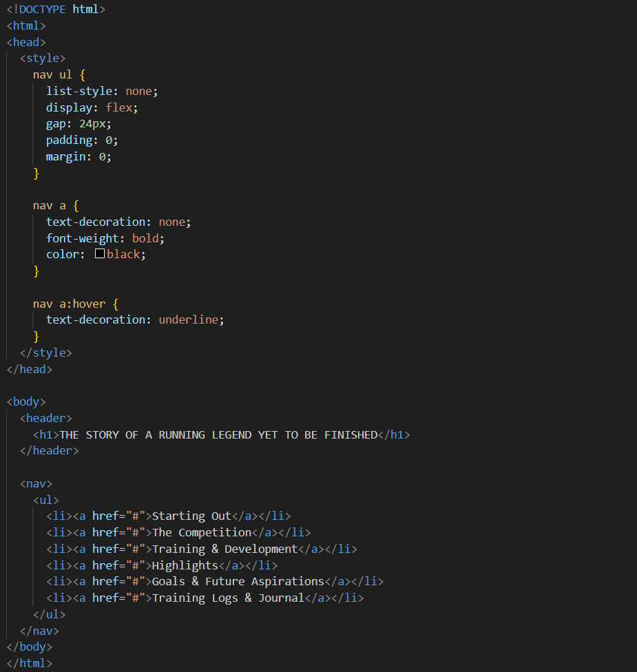Screen dimensions: 637x672
Task: Click 'Goals & Future Aspirations' text
Action: 238,582
